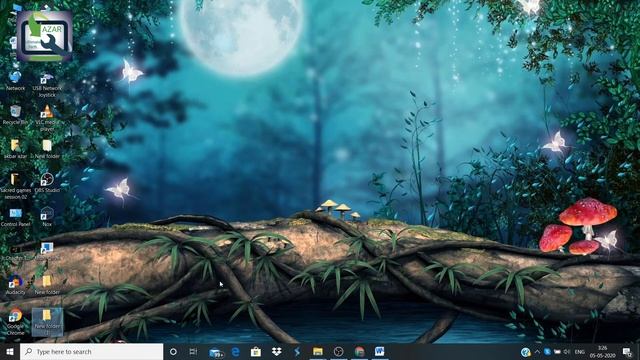Switch to Word on the taskbar
The height and width of the screenshot is (360, 640).
[380, 351]
